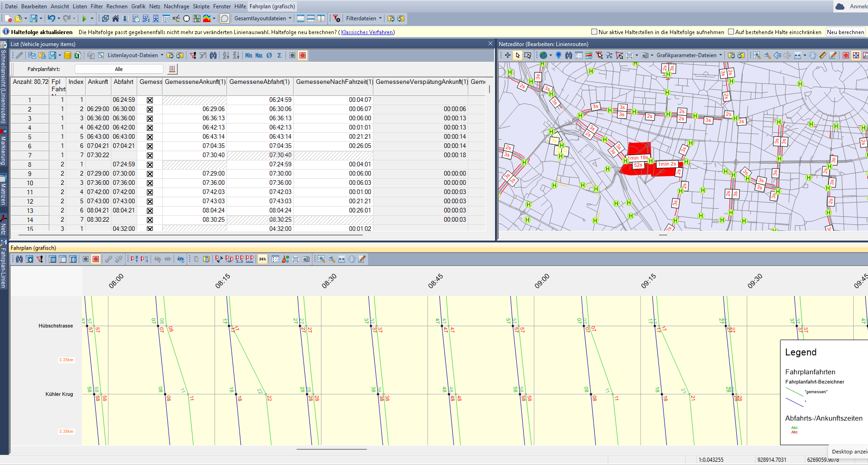Click binoculars search icon in Fahrplan toolbar
Image resolution: width=868 pixels, height=465 pixels.
(19, 259)
